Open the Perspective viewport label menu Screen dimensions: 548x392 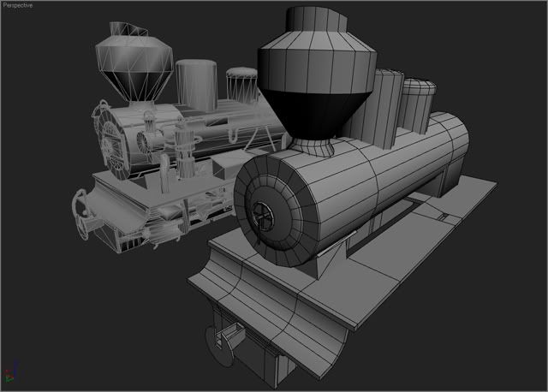[17, 5]
